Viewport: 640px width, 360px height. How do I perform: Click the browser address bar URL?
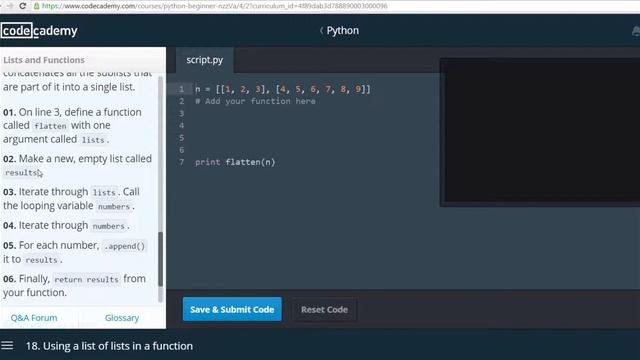(x=215, y=6)
